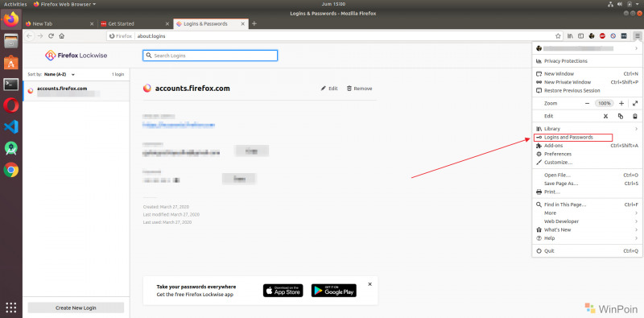Click the zoom in plus button in menu
The width and height of the screenshot is (644, 318).
(621, 104)
